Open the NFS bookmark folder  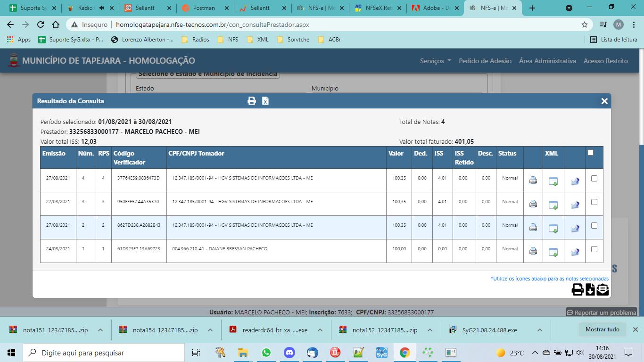228,40
